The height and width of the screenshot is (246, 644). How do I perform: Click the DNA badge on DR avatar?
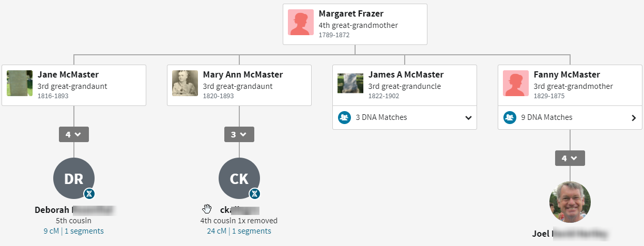[89, 194]
